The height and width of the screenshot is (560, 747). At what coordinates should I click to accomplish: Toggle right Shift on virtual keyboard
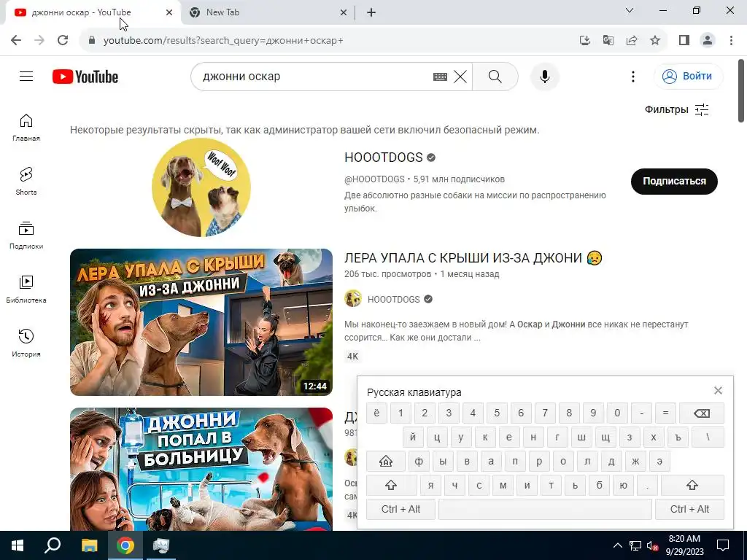pos(692,485)
